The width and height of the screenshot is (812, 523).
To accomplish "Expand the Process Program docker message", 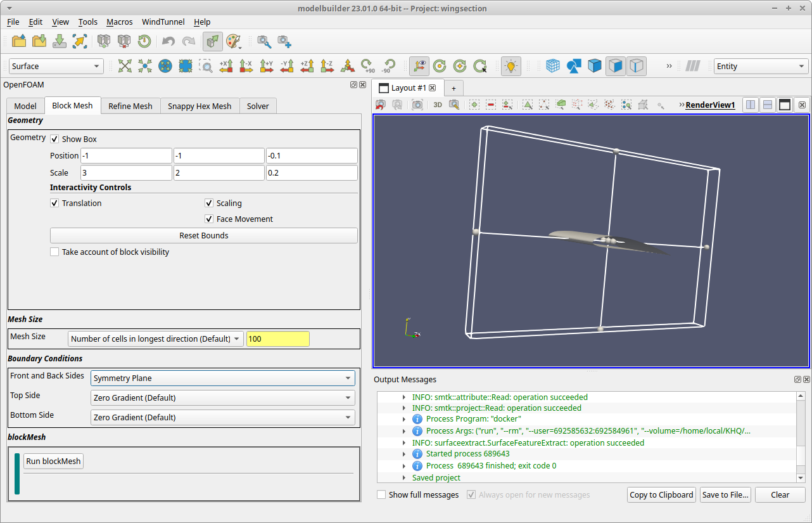I will [405, 419].
